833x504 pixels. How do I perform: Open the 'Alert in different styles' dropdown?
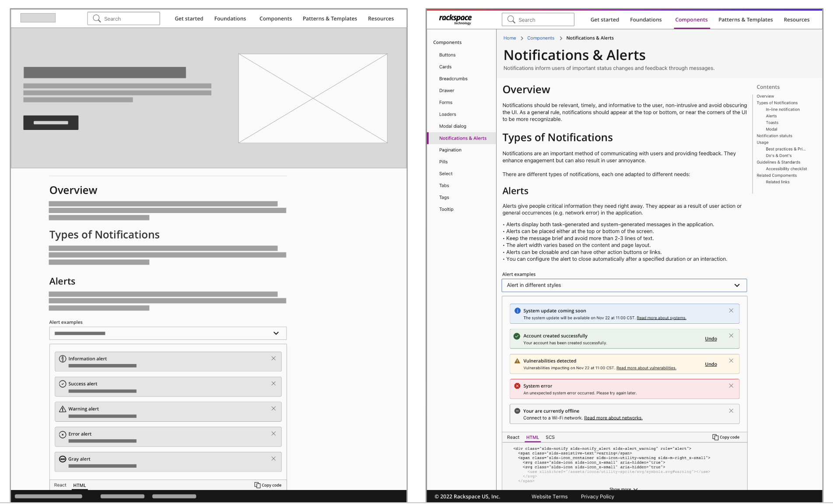[x=624, y=285]
